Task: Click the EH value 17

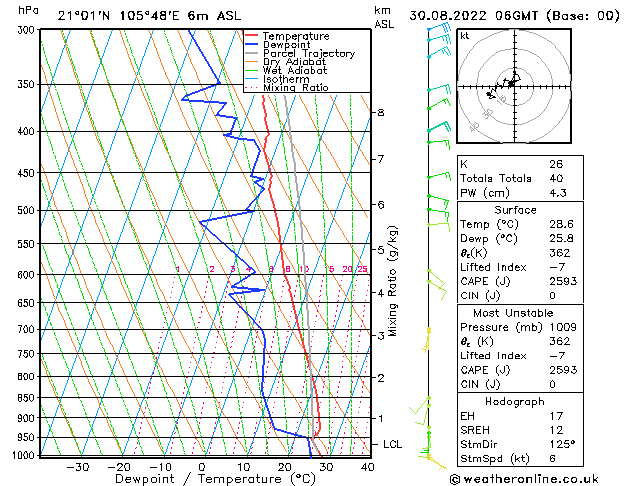Action: (556, 416)
